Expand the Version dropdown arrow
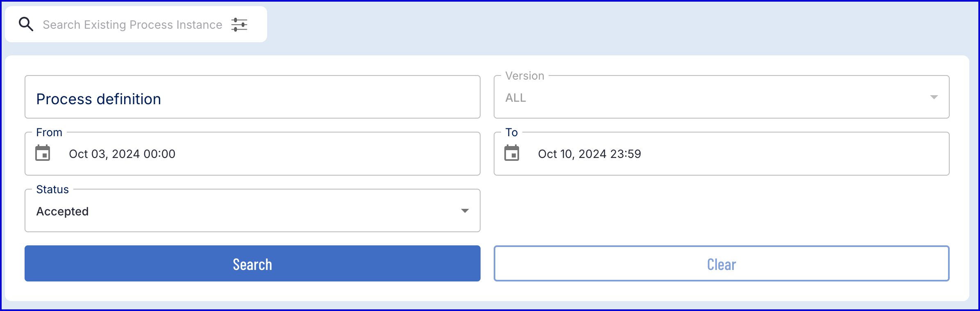The image size is (980, 311). 934,97
